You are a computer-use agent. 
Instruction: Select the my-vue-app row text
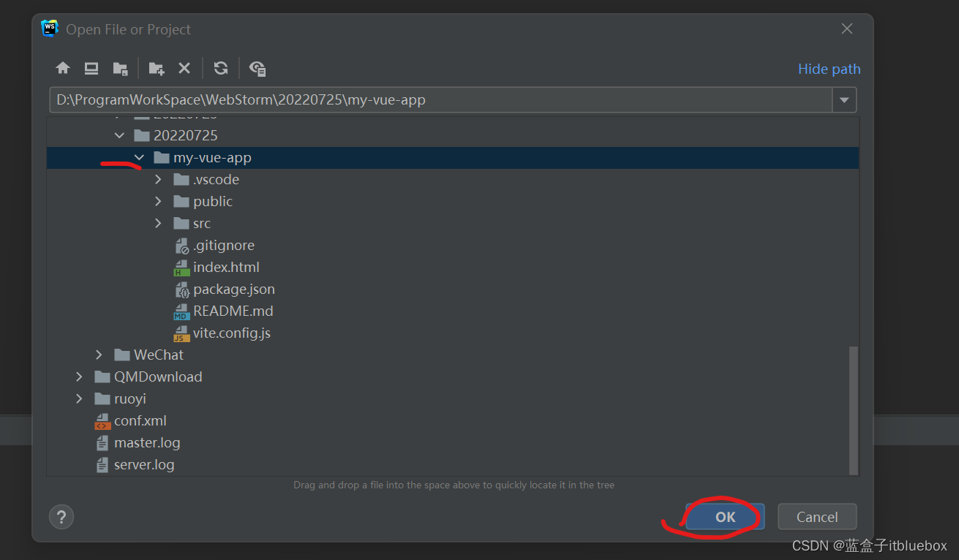click(x=212, y=157)
